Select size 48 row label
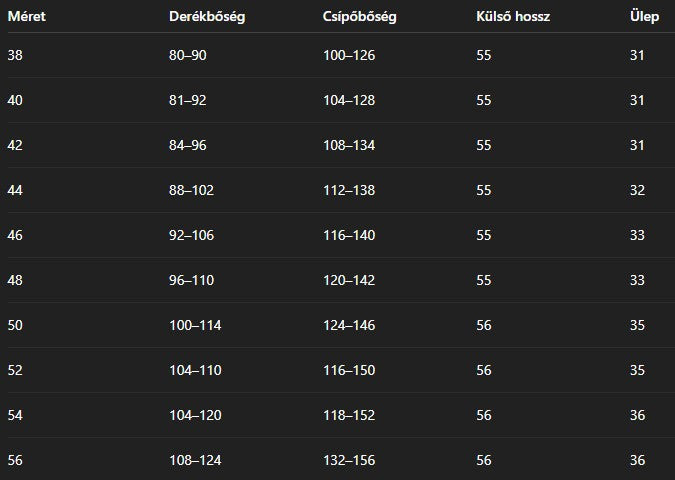The width and height of the screenshot is (675, 480). click(15, 280)
